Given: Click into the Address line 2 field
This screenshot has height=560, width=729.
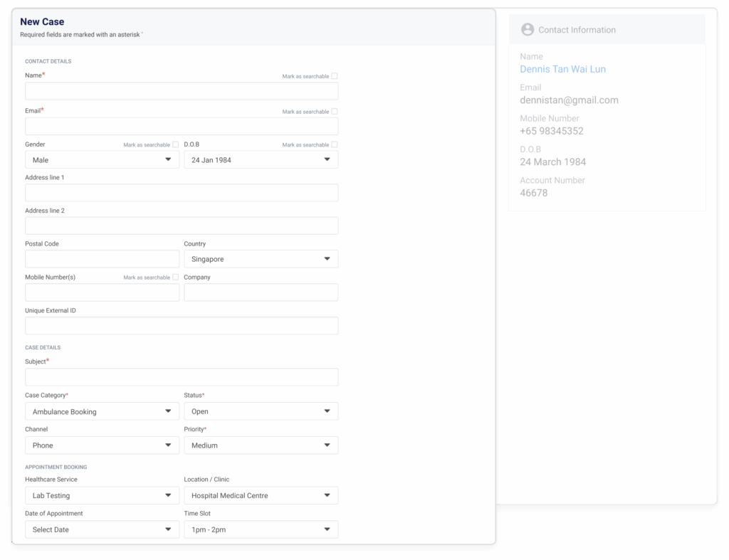Looking at the screenshot, I should tap(182, 226).
